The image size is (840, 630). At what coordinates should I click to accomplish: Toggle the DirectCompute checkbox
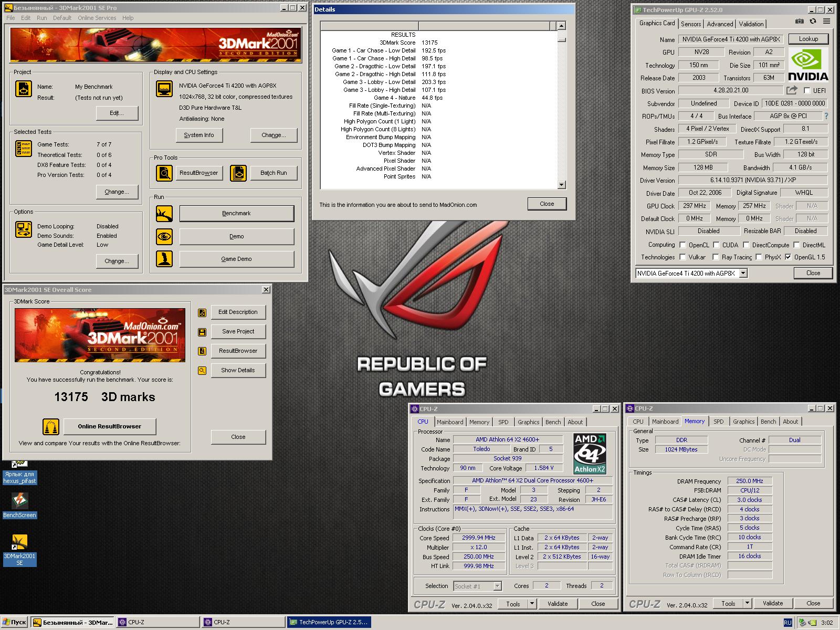pos(746,245)
